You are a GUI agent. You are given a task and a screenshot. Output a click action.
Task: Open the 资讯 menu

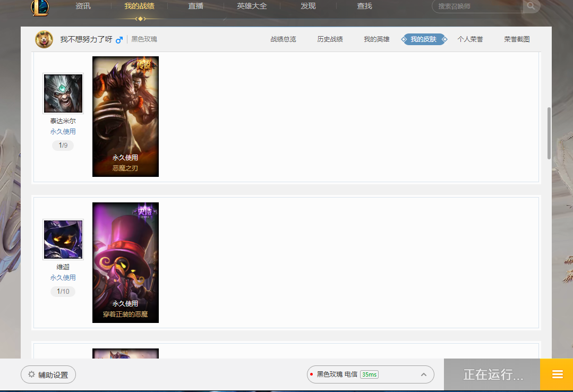click(x=83, y=6)
